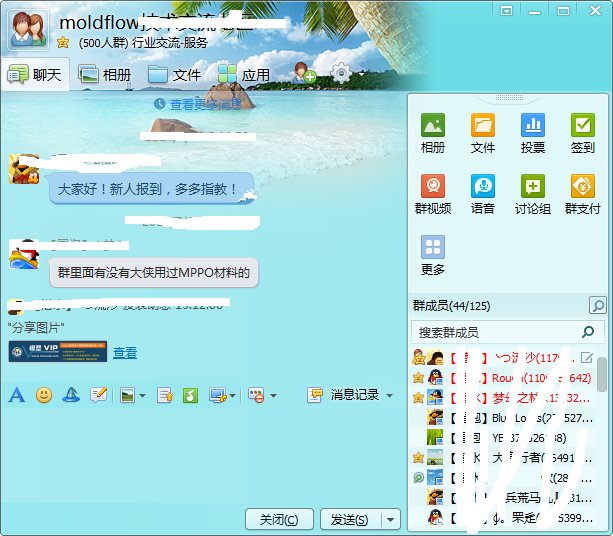
Task: Expand the picture send dropdown arrow
Action: [142, 396]
